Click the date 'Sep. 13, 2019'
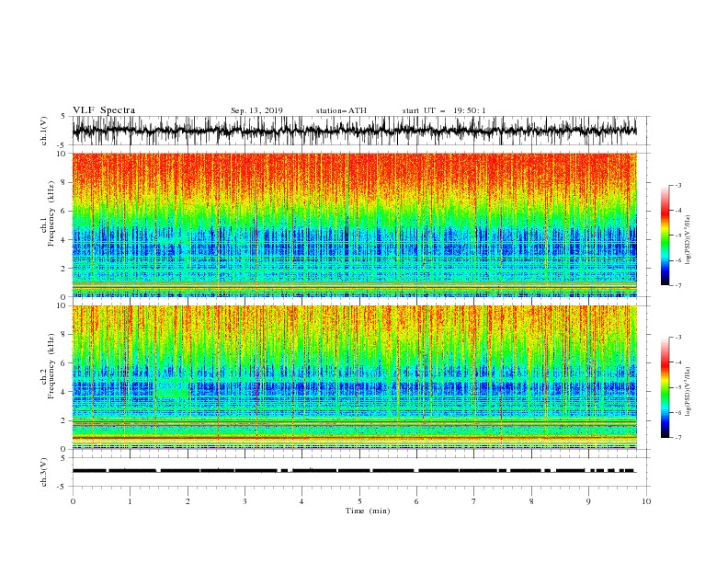Image resolution: width=728 pixels, height=563 pixels. (x=256, y=110)
